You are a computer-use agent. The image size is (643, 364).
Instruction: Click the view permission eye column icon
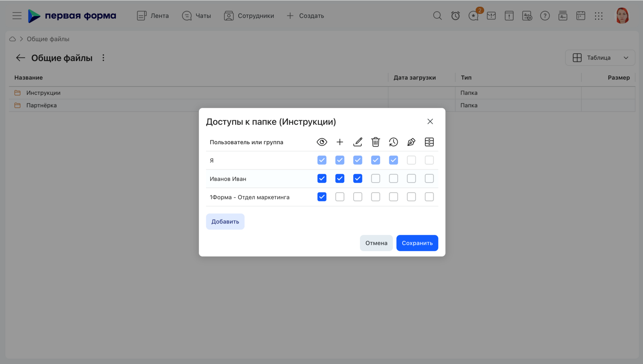[322, 142]
